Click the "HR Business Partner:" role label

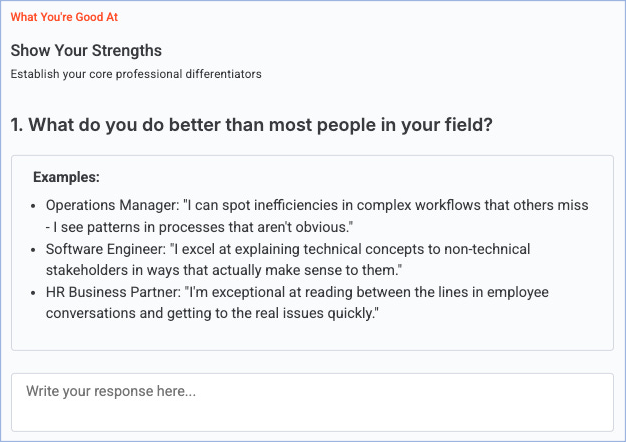tap(113, 292)
